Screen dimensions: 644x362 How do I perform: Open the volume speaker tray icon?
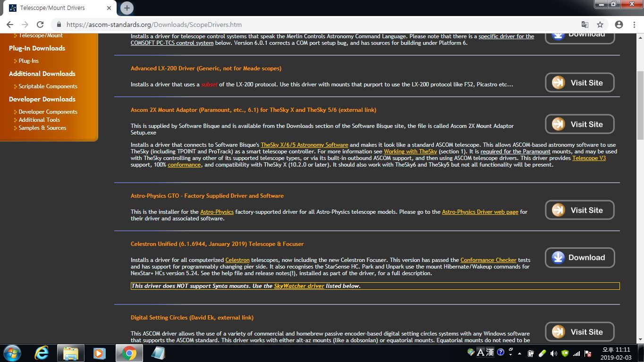(553, 353)
